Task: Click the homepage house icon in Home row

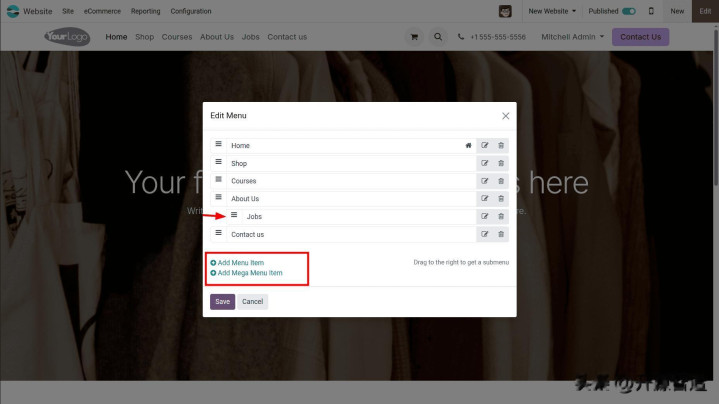Action: [x=468, y=145]
